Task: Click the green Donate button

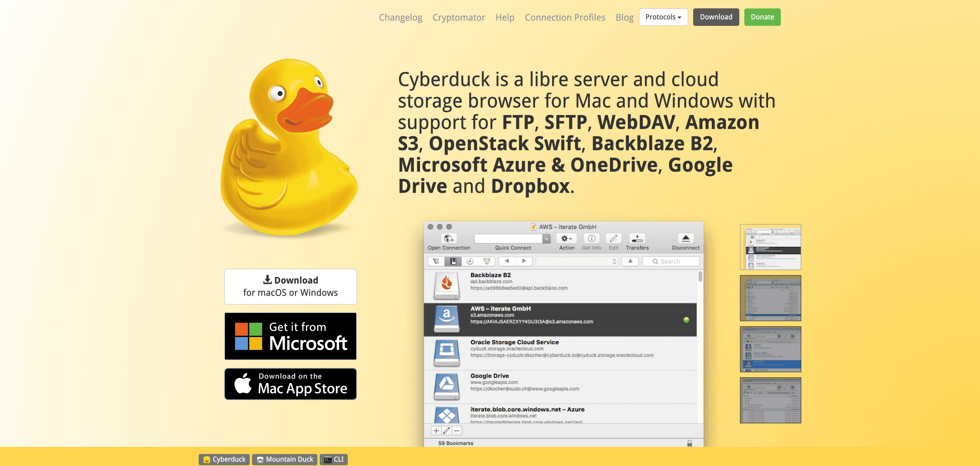Action: [762, 17]
